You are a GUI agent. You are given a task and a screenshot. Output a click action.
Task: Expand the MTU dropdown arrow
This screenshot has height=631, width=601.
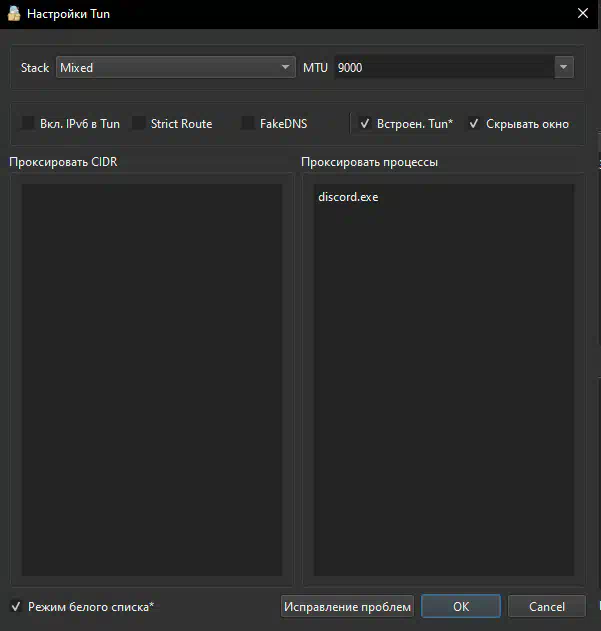click(x=564, y=67)
